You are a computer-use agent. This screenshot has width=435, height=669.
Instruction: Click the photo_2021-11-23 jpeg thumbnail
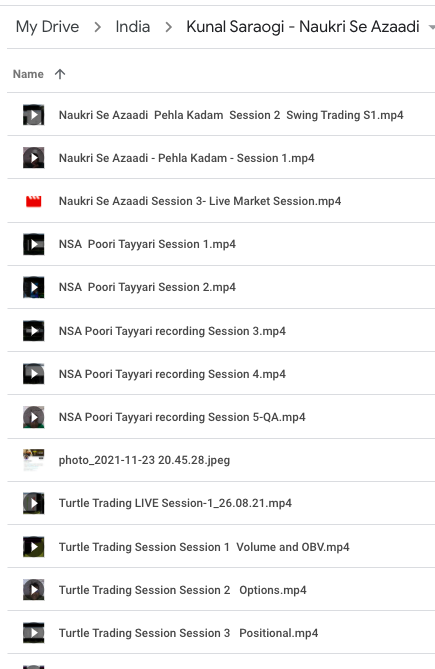click(x=34, y=460)
